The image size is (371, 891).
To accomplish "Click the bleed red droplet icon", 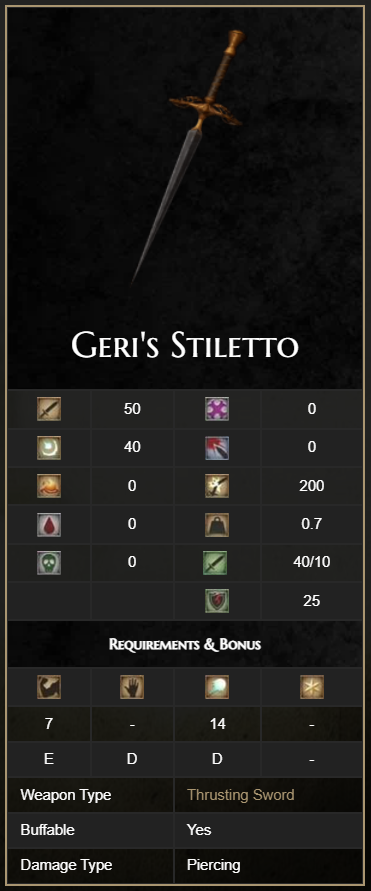I will 49,524.
